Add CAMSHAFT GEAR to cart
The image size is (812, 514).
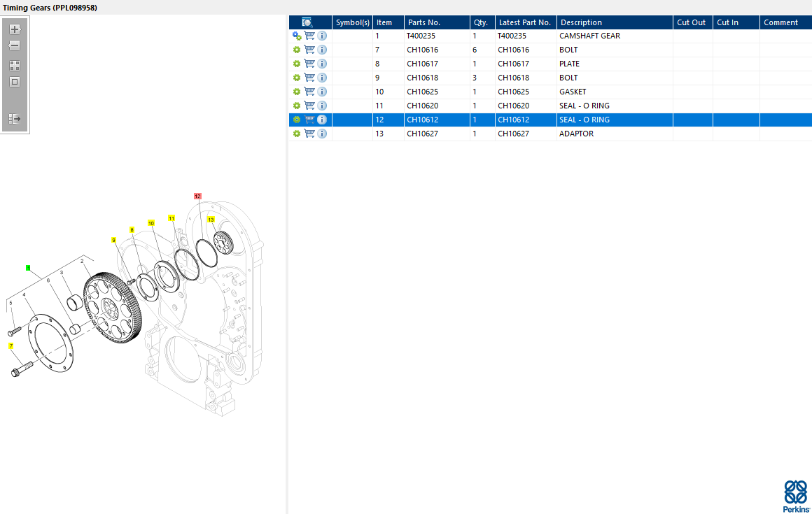pos(309,36)
